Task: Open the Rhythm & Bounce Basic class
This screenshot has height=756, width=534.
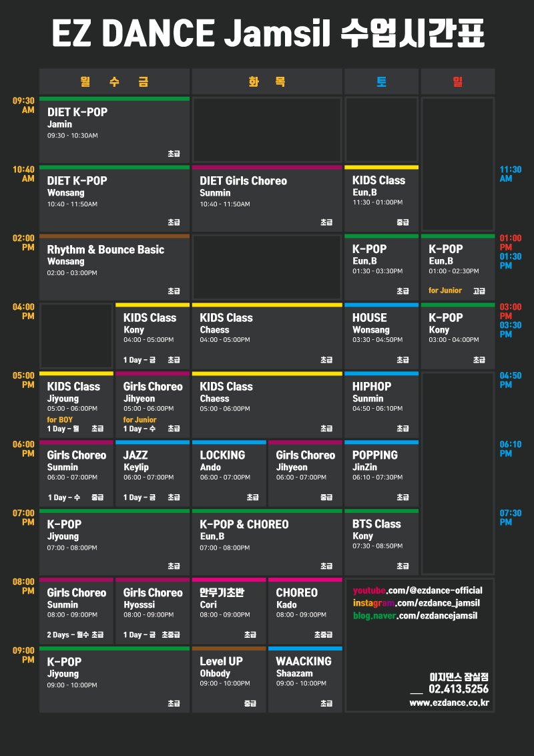Action: [x=114, y=268]
